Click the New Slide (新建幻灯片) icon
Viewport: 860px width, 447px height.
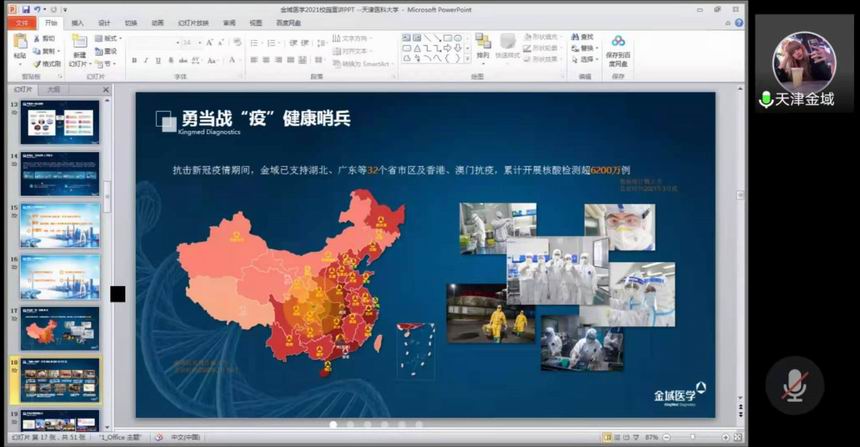tap(80, 42)
